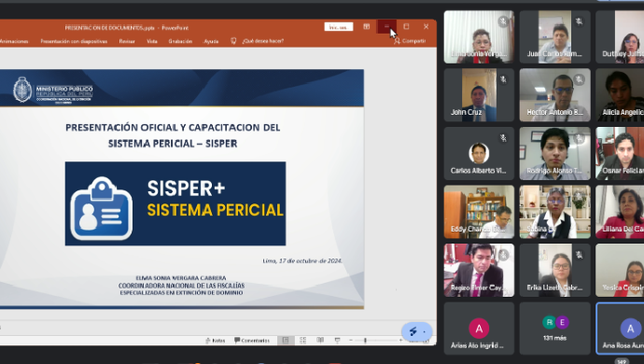
Task: Click the zoom in plus button
Action: [400, 340]
